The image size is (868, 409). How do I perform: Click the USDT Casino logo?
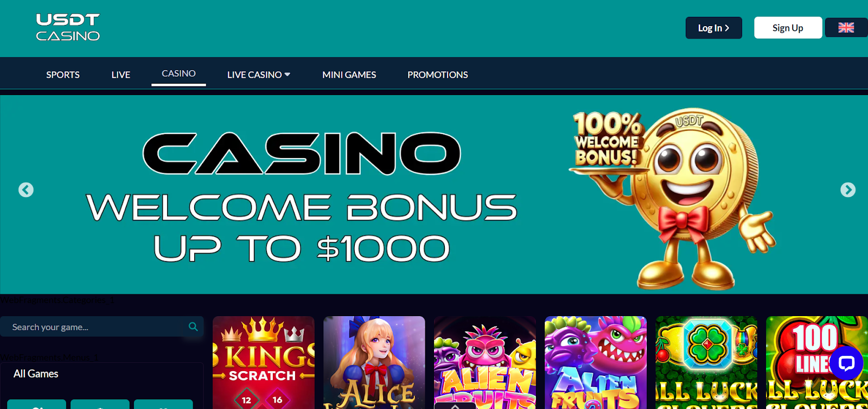(x=68, y=28)
